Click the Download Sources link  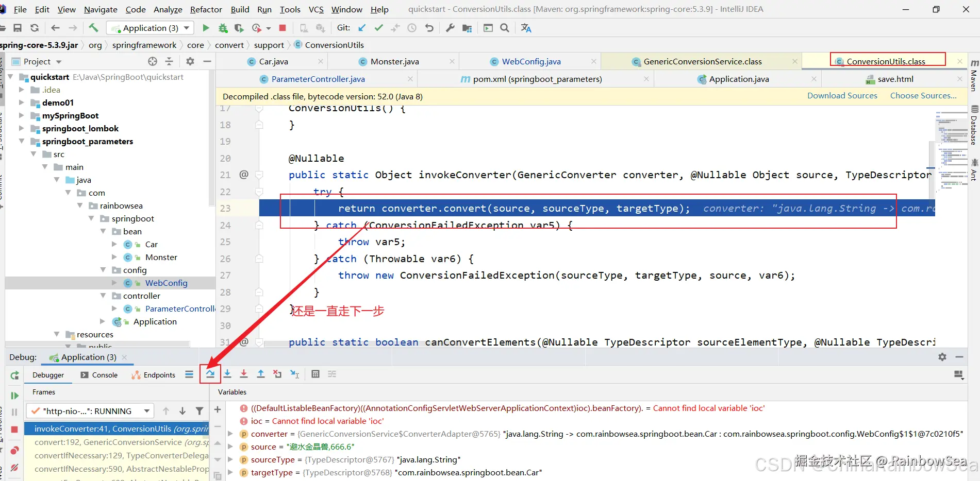pos(842,96)
